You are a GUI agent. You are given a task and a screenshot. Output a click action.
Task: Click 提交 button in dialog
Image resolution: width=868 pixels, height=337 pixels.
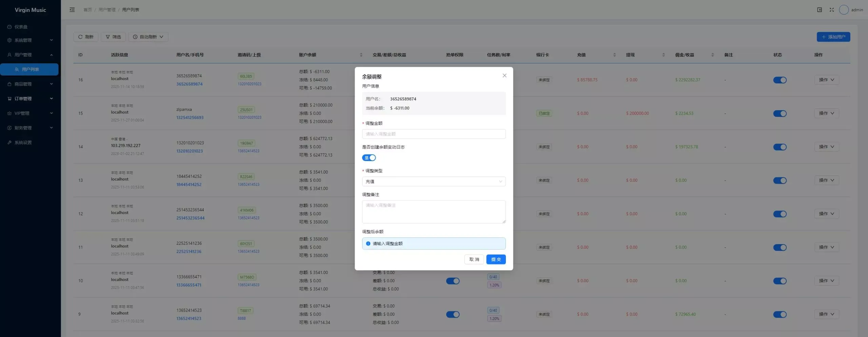pyautogui.click(x=496, y=259)
